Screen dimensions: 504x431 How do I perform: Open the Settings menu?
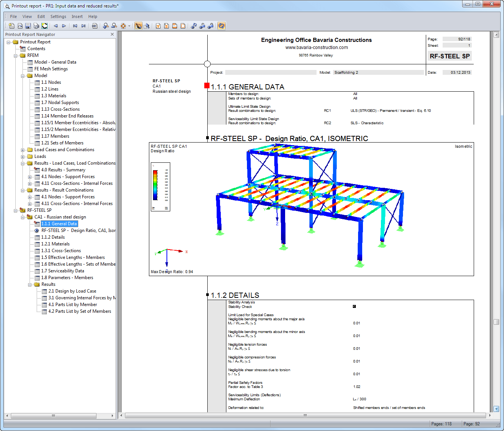coord(58,16)
